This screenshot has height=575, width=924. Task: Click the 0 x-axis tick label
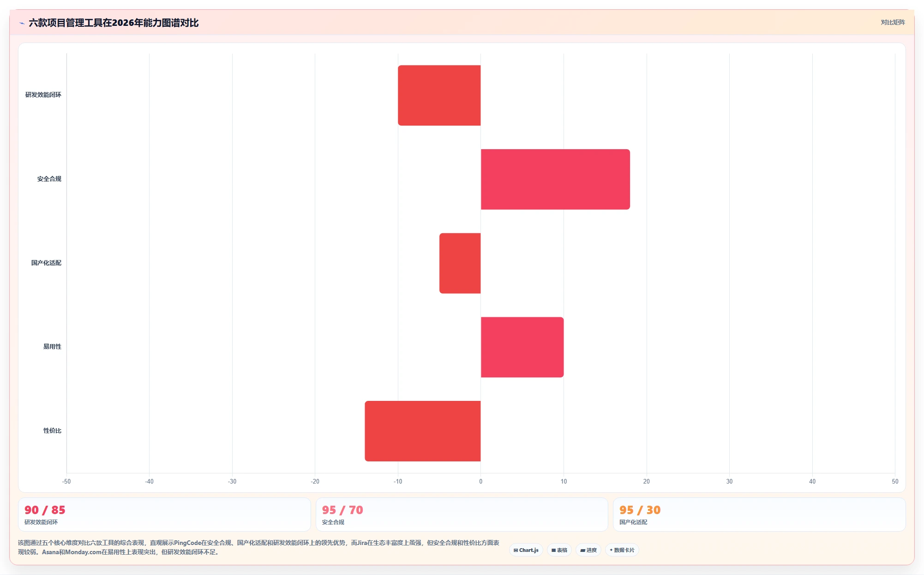coord(480,481)
